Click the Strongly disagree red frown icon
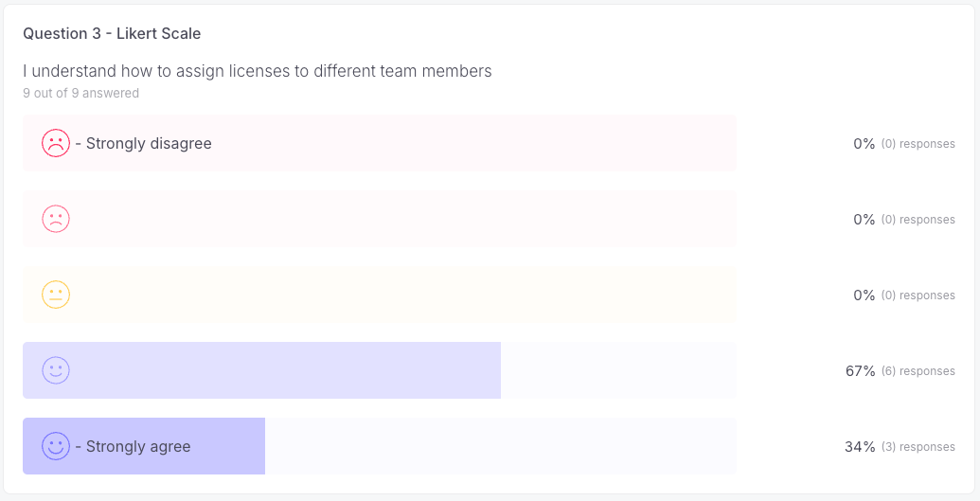 pos(56,143)
